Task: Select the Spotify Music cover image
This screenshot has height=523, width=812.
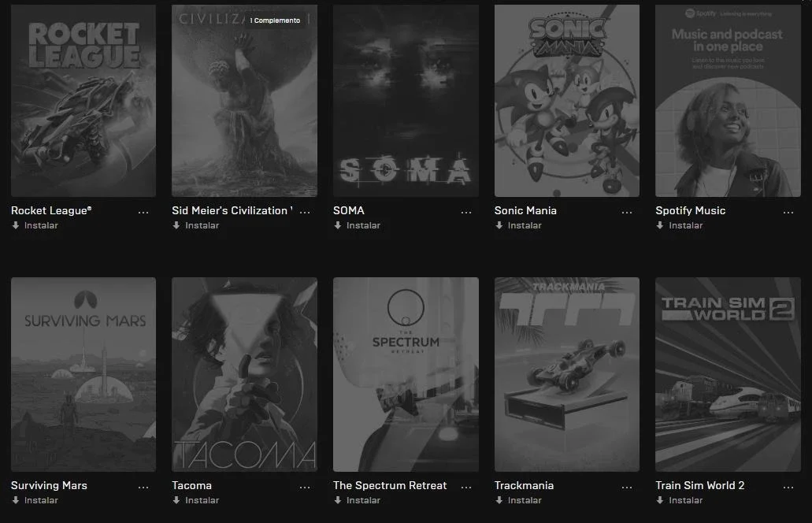Action: [728, 101]
